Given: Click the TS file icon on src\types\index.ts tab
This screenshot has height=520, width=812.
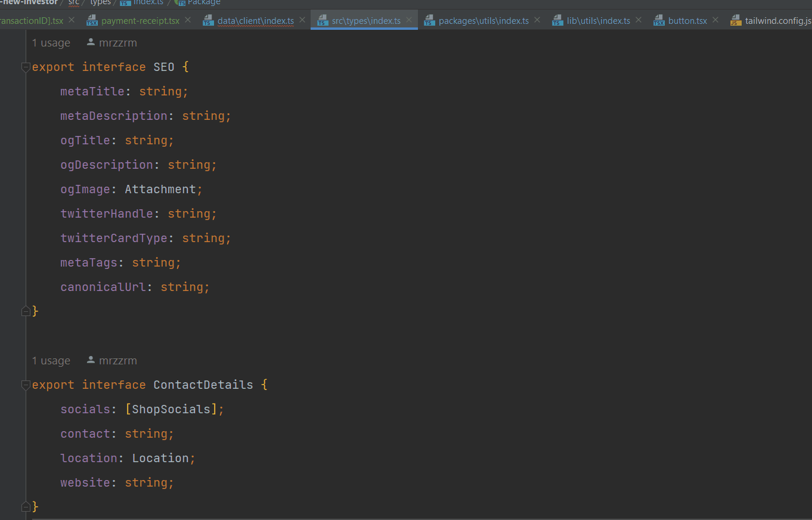Looking at the screenshot, I should (323, 21).
